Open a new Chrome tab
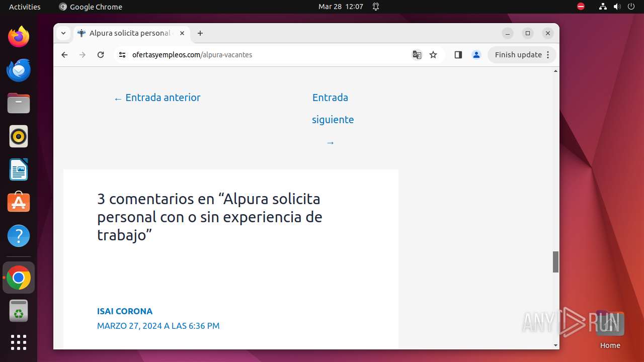 (x=200, y=33)
